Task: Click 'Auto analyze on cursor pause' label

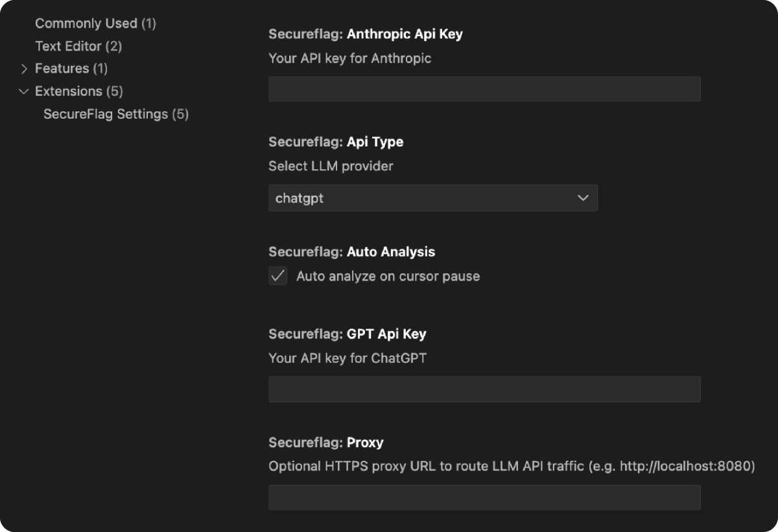Action: point(388,276)
